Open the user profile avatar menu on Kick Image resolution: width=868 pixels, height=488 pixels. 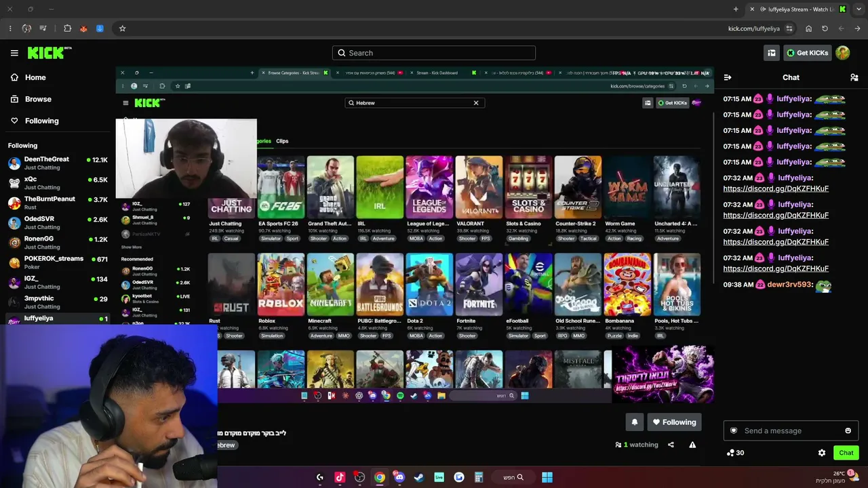pos(842,53)
